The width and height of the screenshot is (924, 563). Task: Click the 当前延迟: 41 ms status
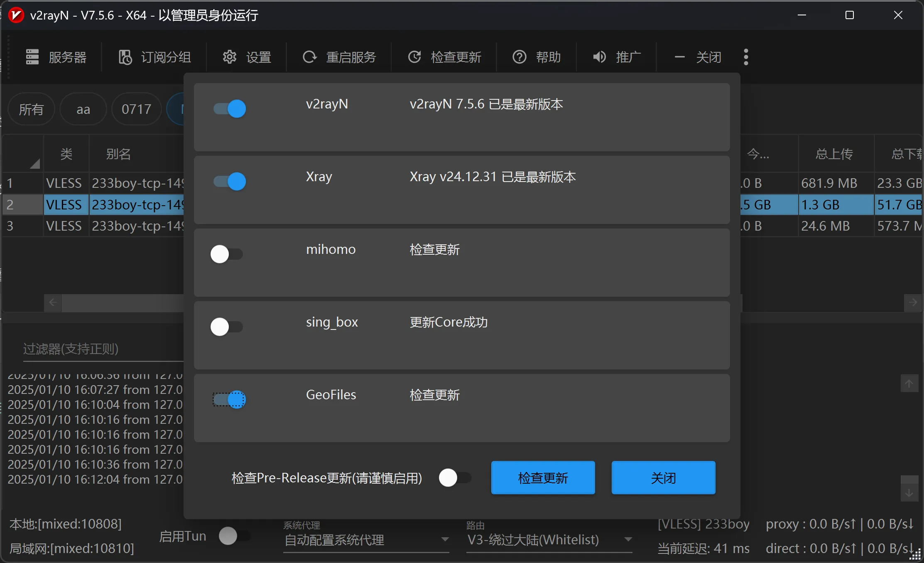(704, 548)
